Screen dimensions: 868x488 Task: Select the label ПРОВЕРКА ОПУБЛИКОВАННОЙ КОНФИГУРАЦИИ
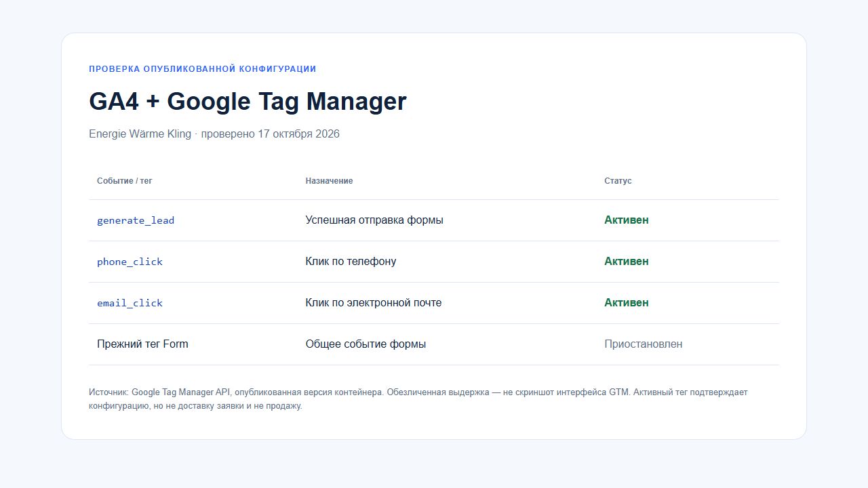pyautogui.click(x=203, y=69)
